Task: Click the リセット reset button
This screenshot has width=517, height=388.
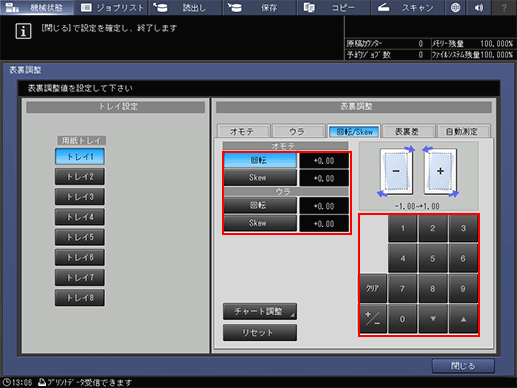Action: [x=260, y=333]
